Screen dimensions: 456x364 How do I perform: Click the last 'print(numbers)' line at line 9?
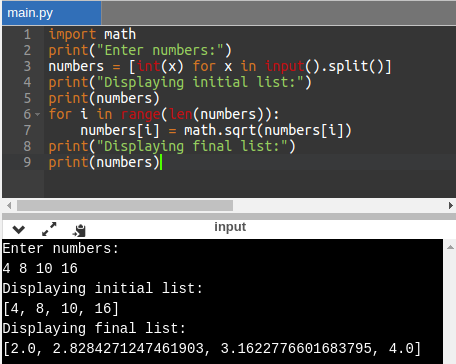[x=104, y=162]
